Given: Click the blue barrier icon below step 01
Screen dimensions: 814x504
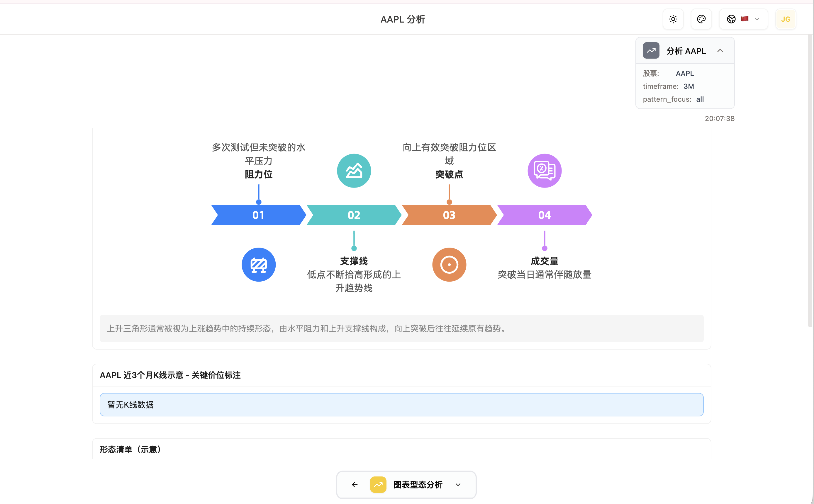Looking at the screenshot, I should click(x=258, y=265).
